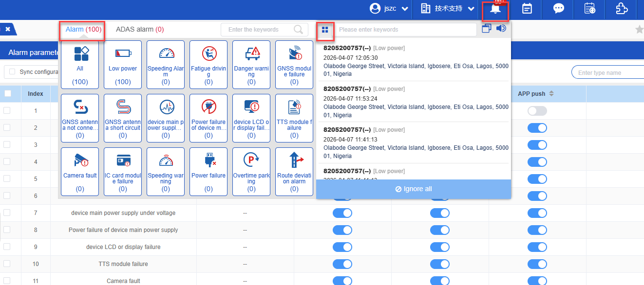Disable APP push toggle for row 2
This screenshot has width=644, height=285.
[x=537, y=128]
